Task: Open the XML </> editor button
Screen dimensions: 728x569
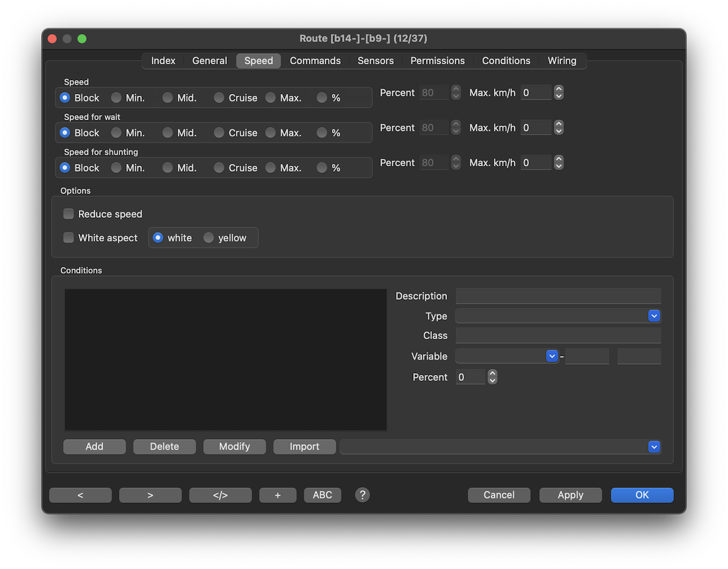Action: 220,495
